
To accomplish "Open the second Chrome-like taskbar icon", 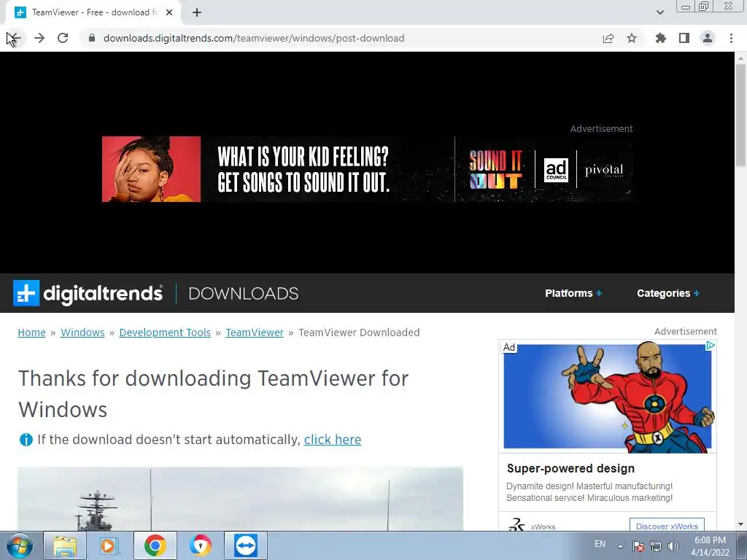I will 200,545.
